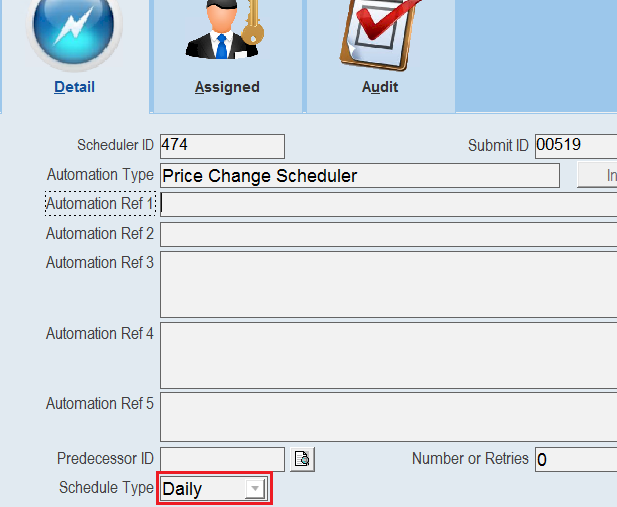The height and width of the screenshot is (507, 617).
Task: Click the Predecessor ID lookup icon
Action: coord(302,459)
